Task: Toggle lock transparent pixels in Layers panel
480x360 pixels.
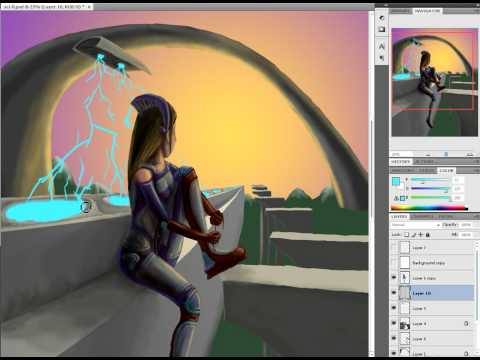Action: click(407, 235)
